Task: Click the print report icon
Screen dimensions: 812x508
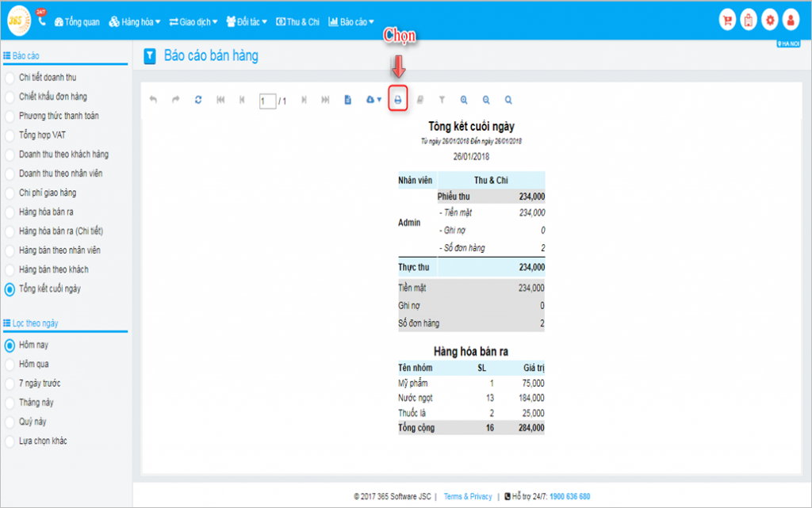Action: [x=398, y=100]
